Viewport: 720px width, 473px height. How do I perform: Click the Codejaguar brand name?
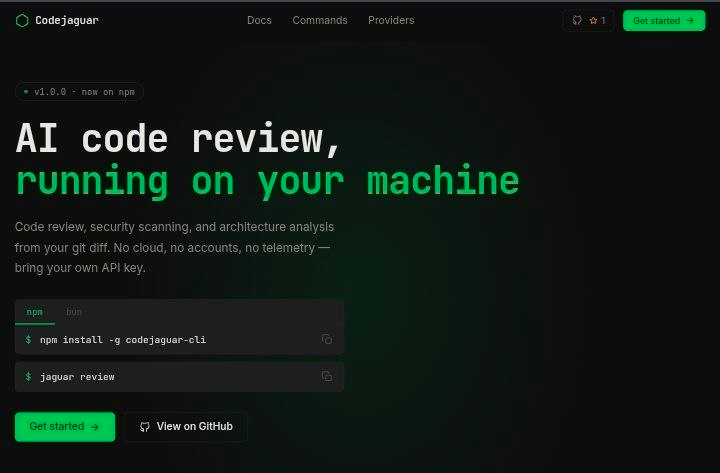[x=67, y=20]
